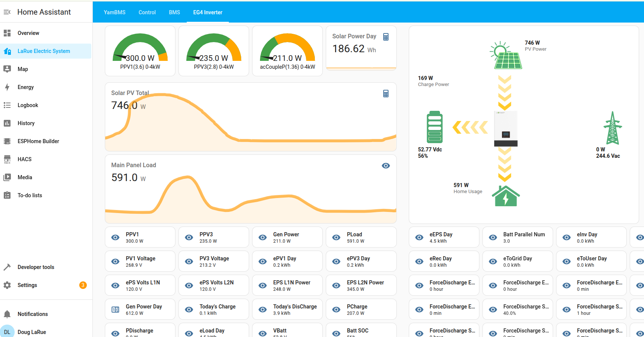
Task: Click the solar panel PV Power icon
Action: pos(506,55)
